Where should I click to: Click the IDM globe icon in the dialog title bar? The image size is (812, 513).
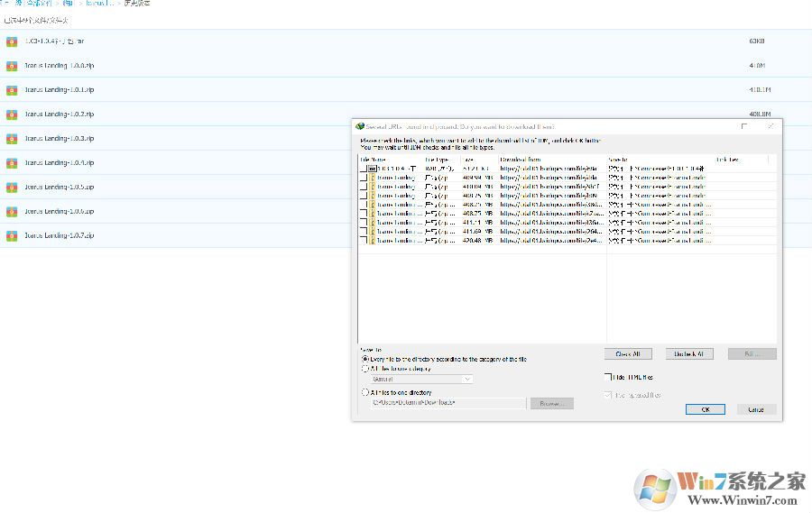tap(360, 126)
